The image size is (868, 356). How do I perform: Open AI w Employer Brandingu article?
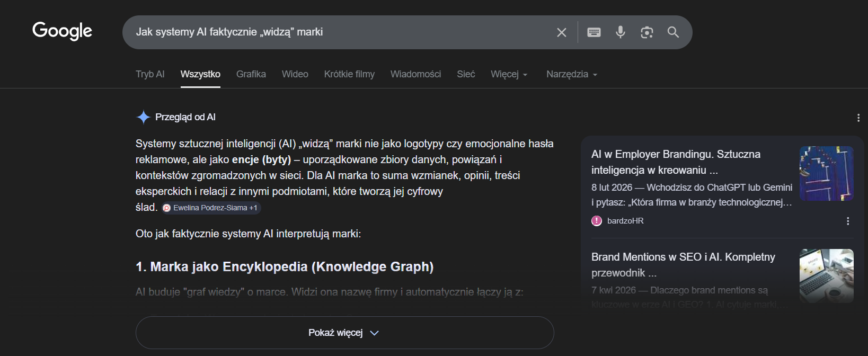click(676, 162)
